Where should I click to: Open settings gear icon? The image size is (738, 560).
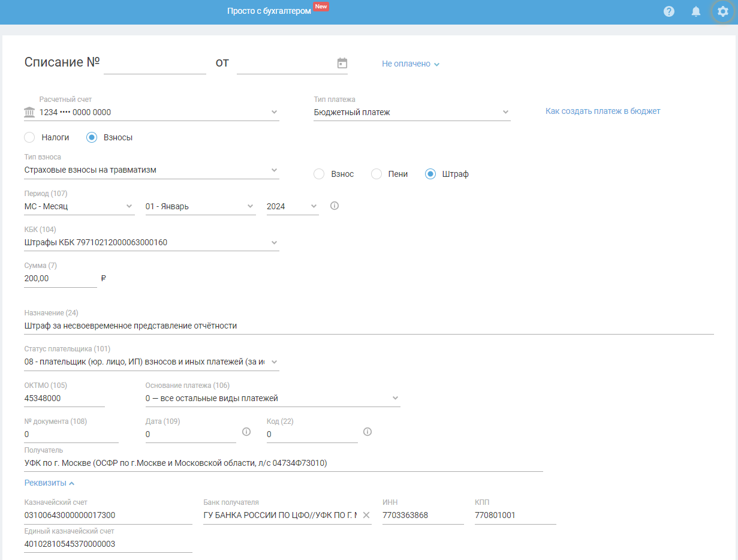[722, 11]
